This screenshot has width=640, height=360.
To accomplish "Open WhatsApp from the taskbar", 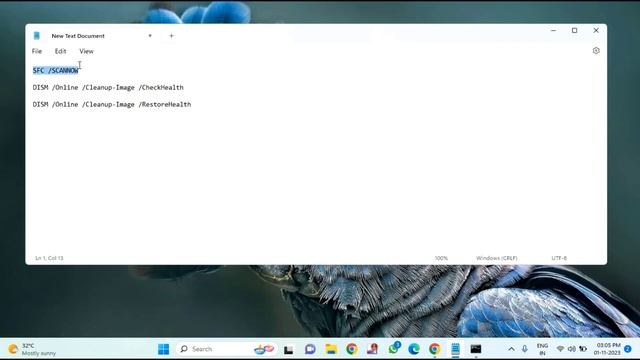I will pyautogui.click(x=394, y=349).
